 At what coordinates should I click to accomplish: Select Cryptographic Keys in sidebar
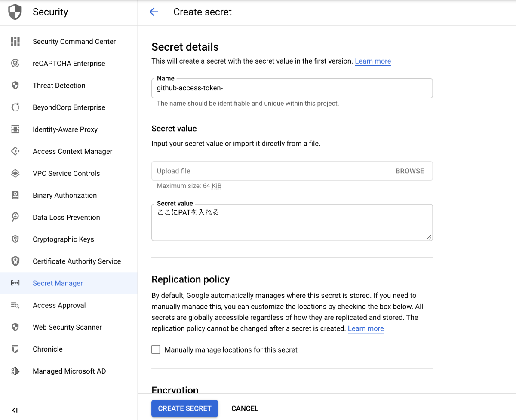(69, 239)
